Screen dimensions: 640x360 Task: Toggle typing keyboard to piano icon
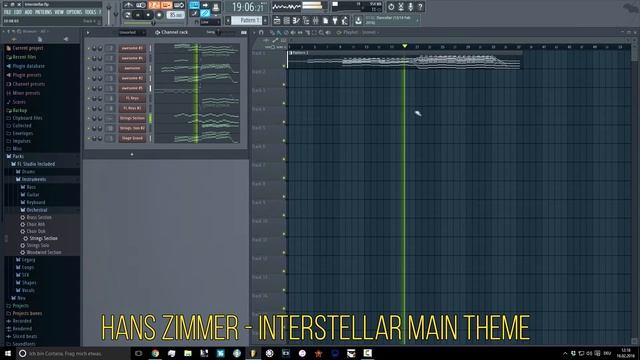point(194,5)
